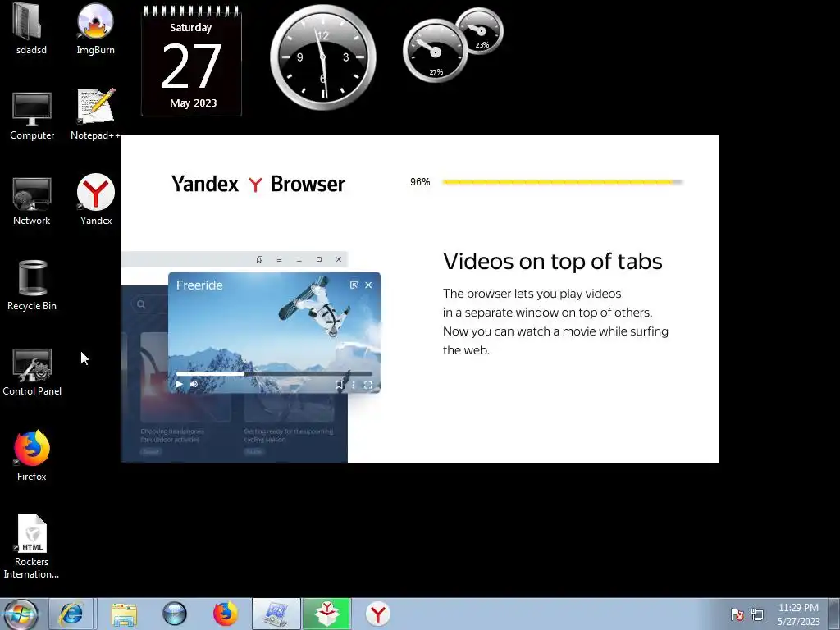Open the Rockers International HTML file
840x630 pixels.
pyautogui.click(x=32, y=546)
